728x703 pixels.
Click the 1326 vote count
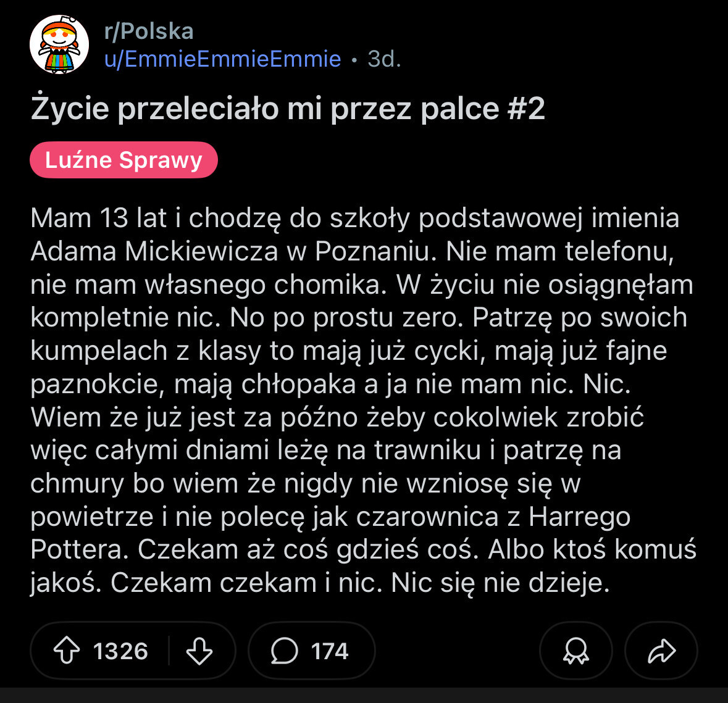click(120, 651)
